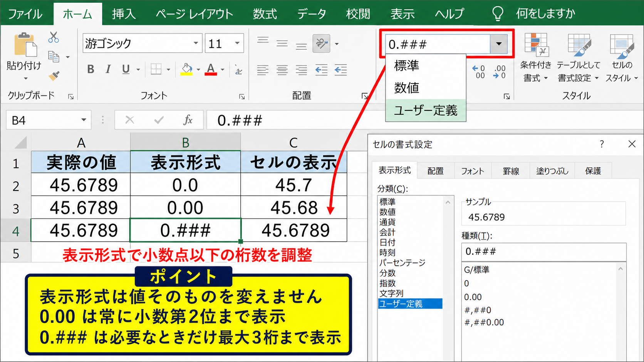Open the Number group dialog launcher
644x362 pixels.
pyautogui.click(x=507, y=97)
